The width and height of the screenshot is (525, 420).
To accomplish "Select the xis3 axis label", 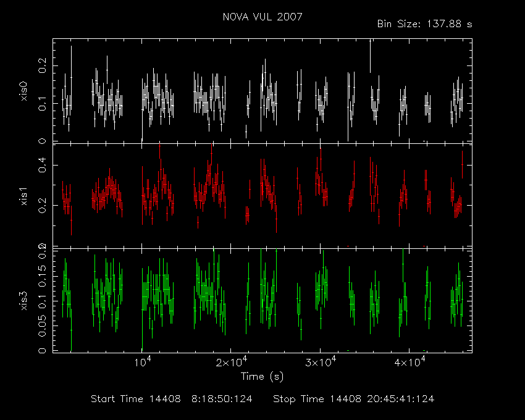I will [24, 301].
